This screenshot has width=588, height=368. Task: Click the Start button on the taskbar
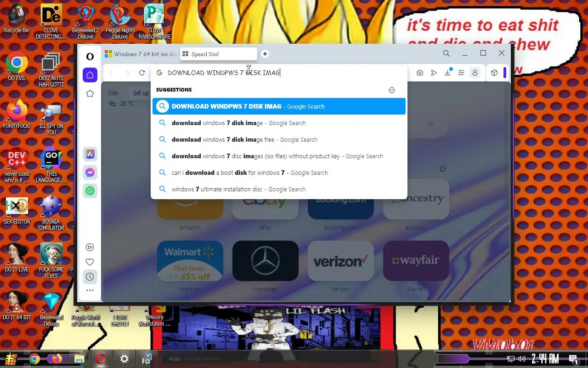click(11, 359)
